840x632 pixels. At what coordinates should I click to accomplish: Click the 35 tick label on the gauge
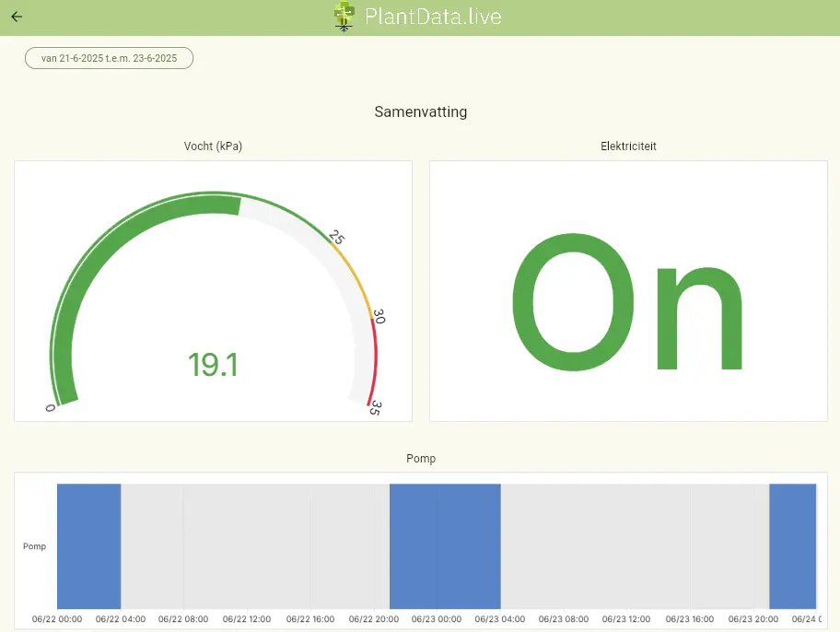pos(375,409)
